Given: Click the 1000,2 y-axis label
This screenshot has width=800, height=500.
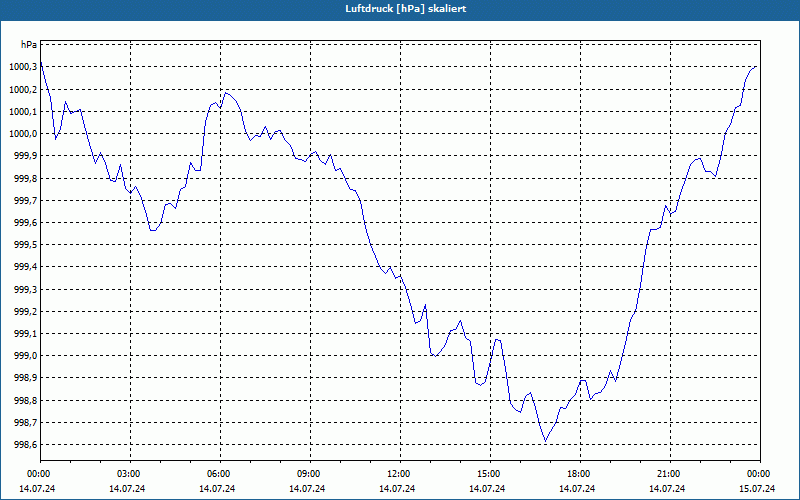Looking at the screenshot, I should pos(22,90).
